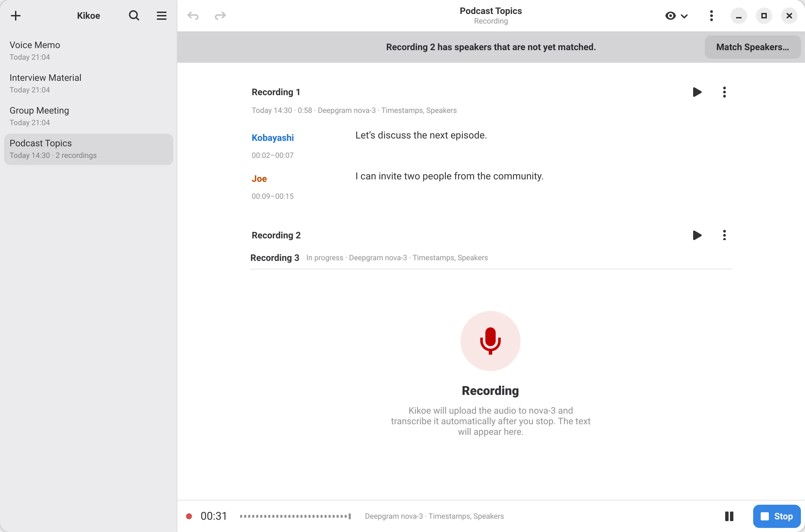
Task: Click the Podcast Topics window title
Action: [491, 11]
